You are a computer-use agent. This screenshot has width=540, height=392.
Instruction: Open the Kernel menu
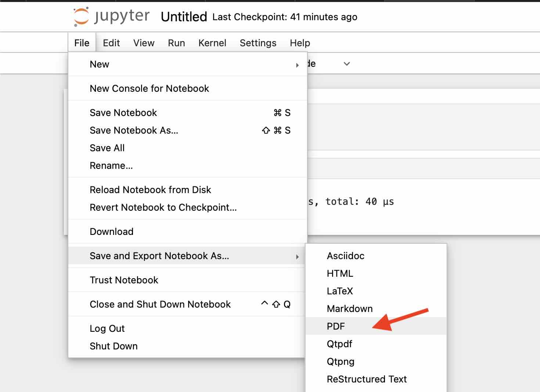[212, 43]
